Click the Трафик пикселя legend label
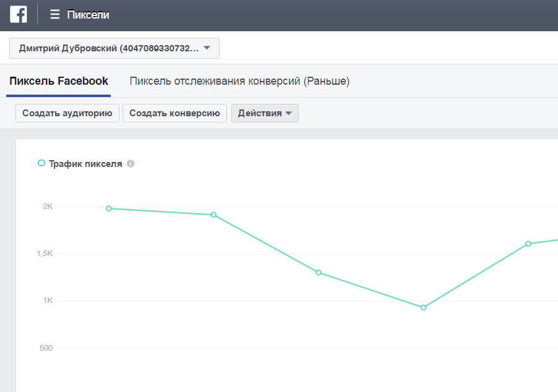 (x=85, y=164)
